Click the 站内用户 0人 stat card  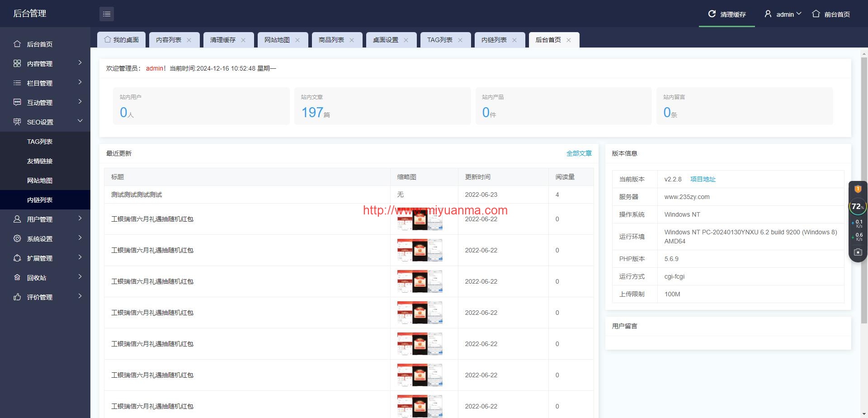tap(201, 106)
